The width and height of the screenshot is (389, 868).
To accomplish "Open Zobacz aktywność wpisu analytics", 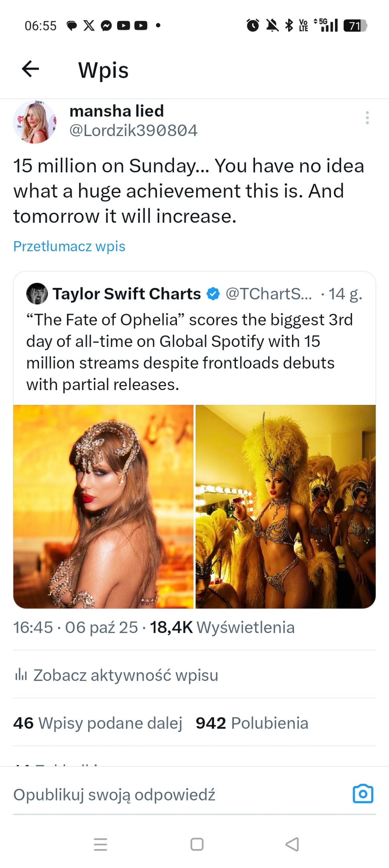I will coord(126,675).
